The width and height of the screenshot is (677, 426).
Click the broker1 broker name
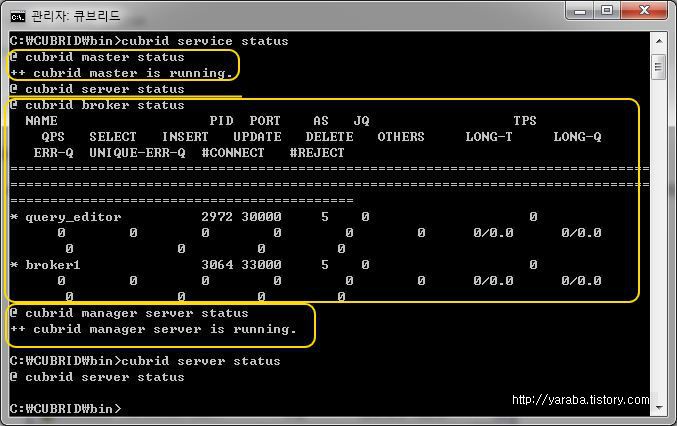53,265
